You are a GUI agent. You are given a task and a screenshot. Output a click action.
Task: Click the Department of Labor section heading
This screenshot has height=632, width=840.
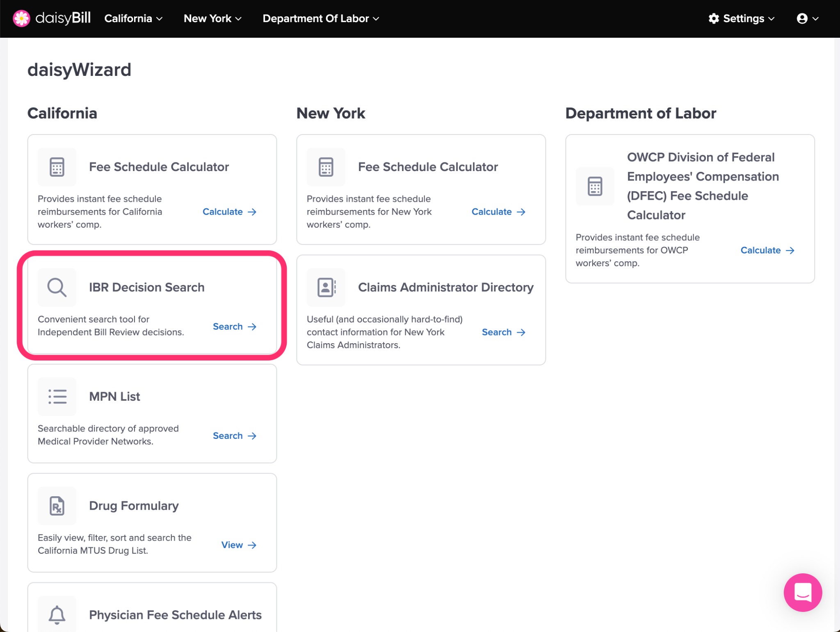click(x=641, y=113)
